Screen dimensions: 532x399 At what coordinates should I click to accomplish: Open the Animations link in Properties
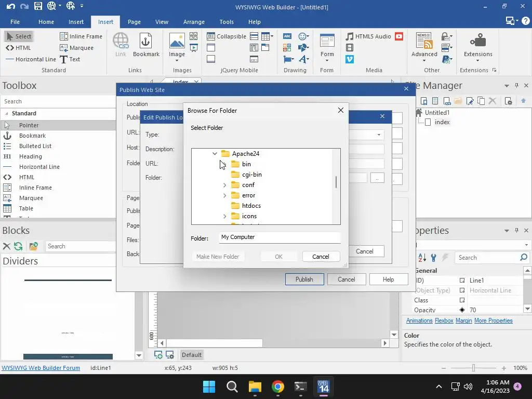tap(419, 321)
